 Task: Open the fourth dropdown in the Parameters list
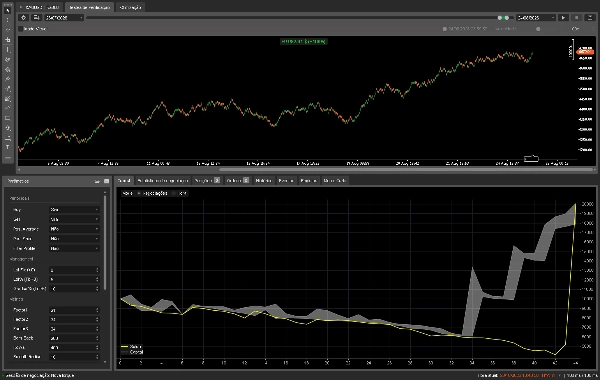75,238
